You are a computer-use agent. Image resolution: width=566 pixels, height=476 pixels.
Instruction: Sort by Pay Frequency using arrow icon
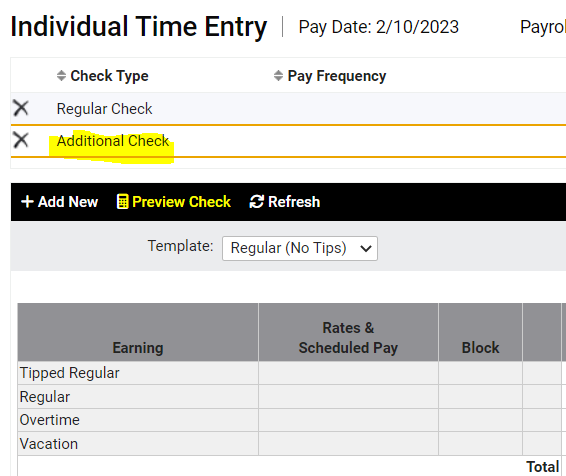click(278, 76)
